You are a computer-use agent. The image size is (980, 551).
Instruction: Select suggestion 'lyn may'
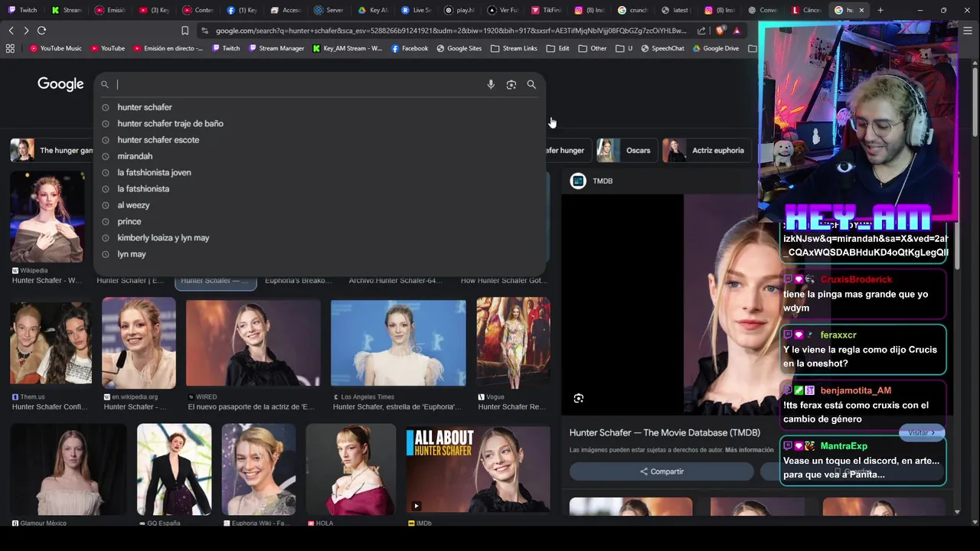coord(320,254)
